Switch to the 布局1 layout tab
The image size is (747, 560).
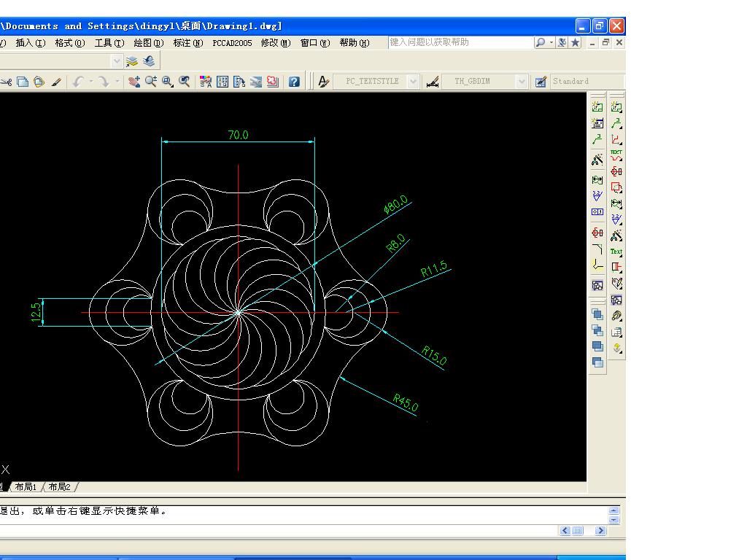(26, 486)
